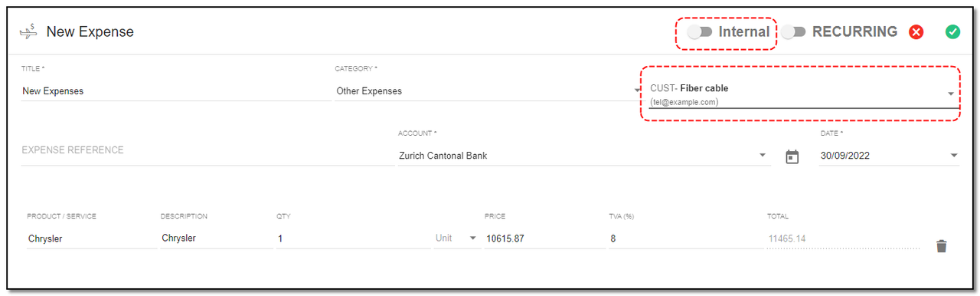Focus the Expense Reference field

[x=208, y=150]
